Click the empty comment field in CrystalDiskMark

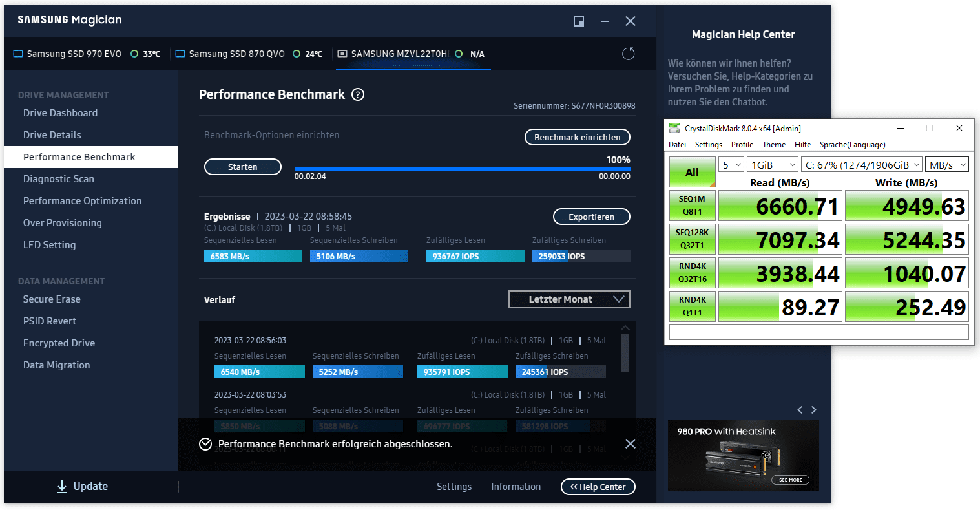(818, 332)
